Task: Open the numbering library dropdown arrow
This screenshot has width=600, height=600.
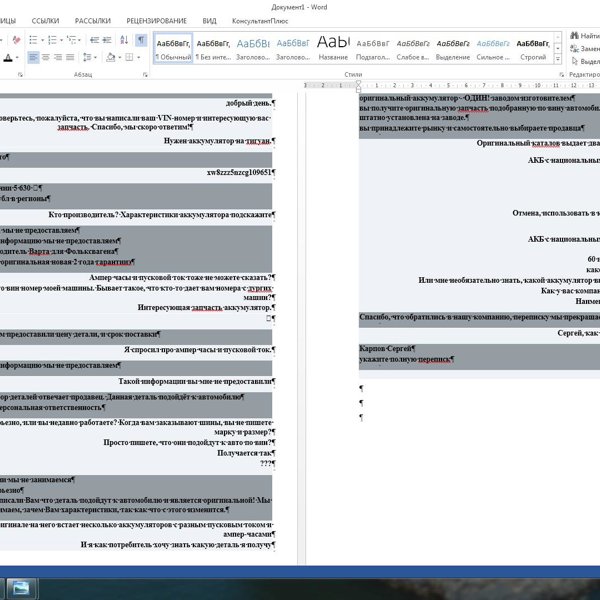Action: coord(61,40)
